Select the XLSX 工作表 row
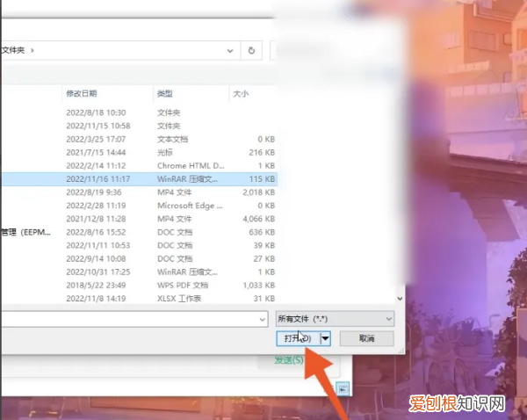Screen dimensions: 527x420 point(139,298)
